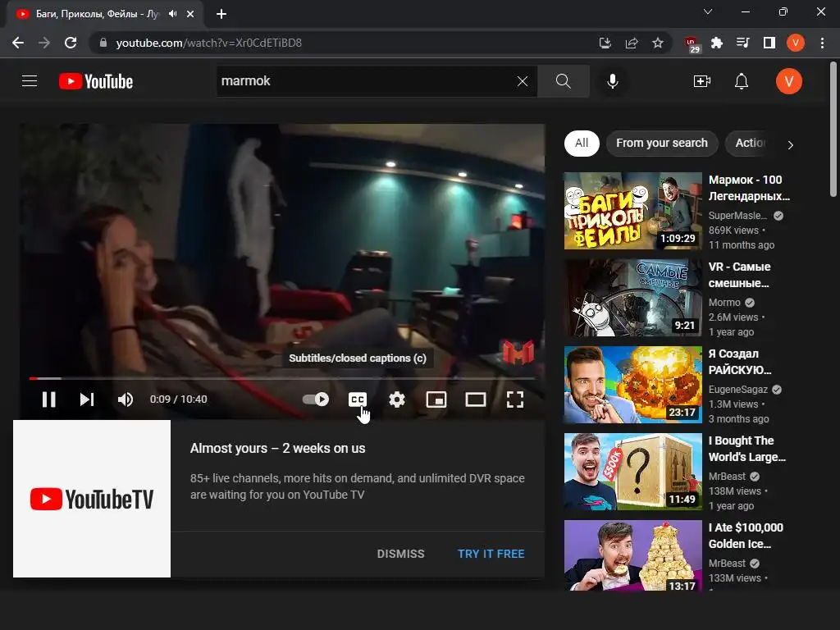The width and height of the screenshot is (840, 630).
Task: Mute the tab via tab speaker icon
Action: pyautogui.click(x=172, y=14)
